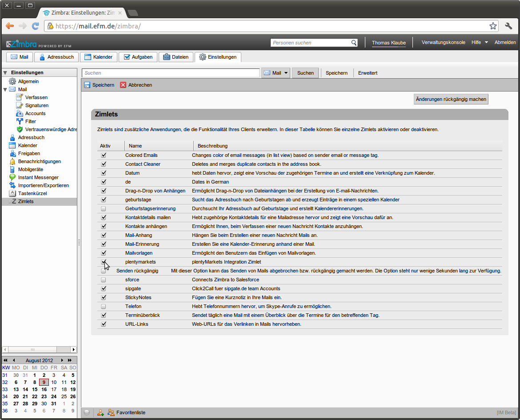This screenshot has width=520, height=420.
Task: Jump back one year in mini calendar
Action: 5,360
